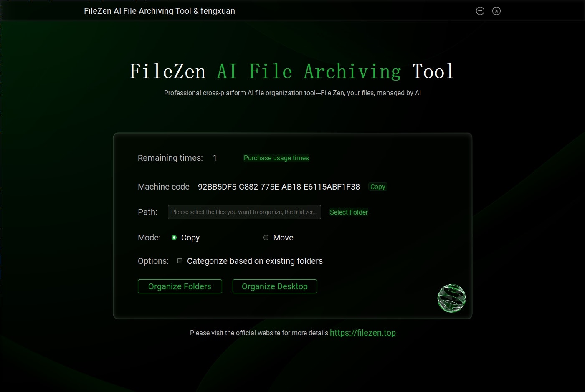Start "Organize Folders"
This screenshot has height=392, width=585.
[180, 286]
